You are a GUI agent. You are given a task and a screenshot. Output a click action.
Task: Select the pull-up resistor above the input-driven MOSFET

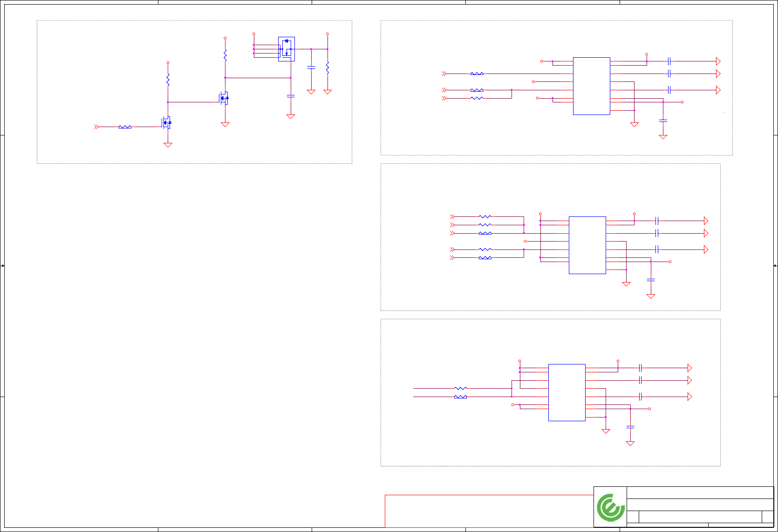168,79
